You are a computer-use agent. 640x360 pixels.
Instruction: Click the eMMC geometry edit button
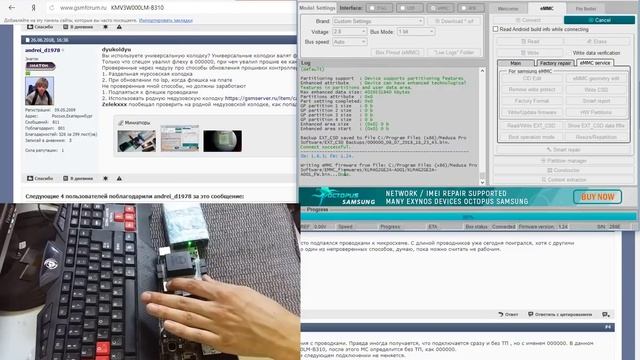point(596,78)
